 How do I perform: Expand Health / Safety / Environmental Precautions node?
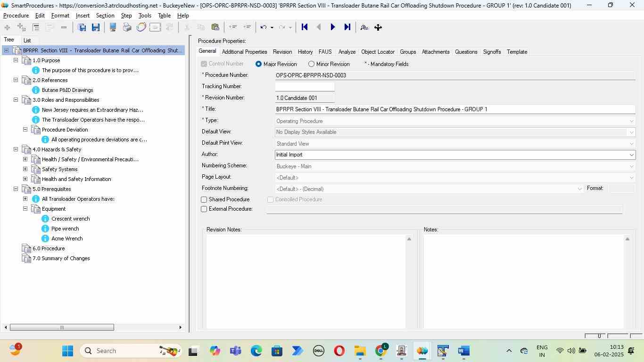[25, 159]
